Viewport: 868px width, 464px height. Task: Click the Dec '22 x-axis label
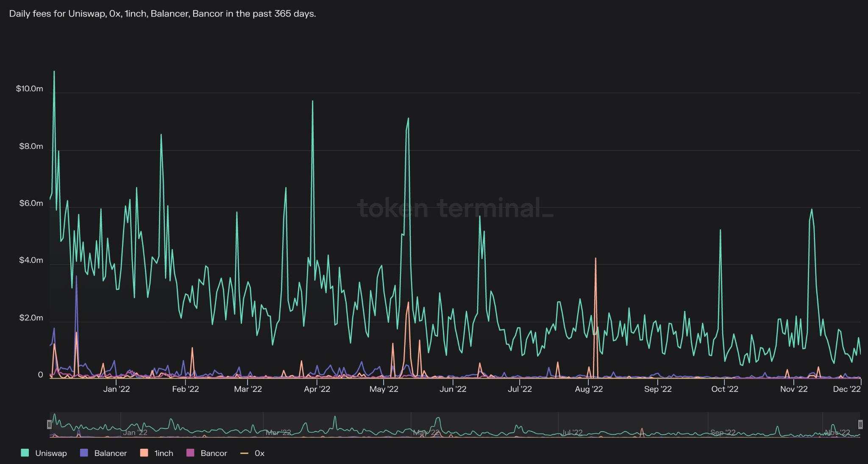point(847,389)
